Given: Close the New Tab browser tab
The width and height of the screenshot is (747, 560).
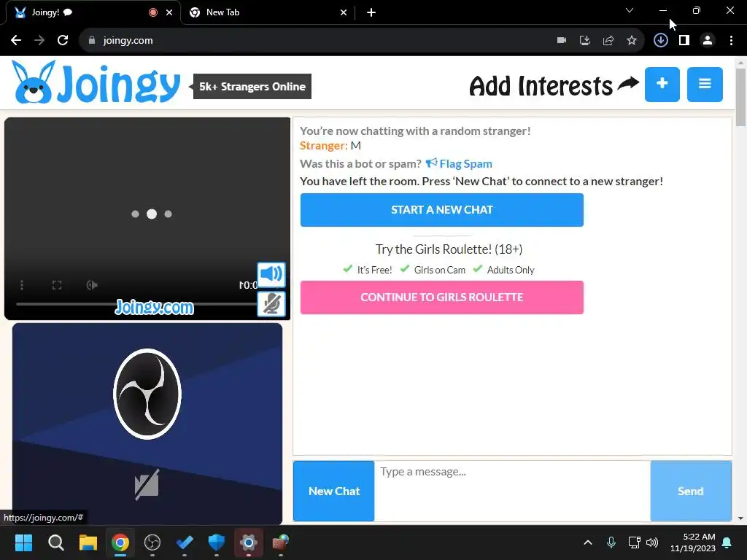Looking at the screenshot, I should [344, 13].
